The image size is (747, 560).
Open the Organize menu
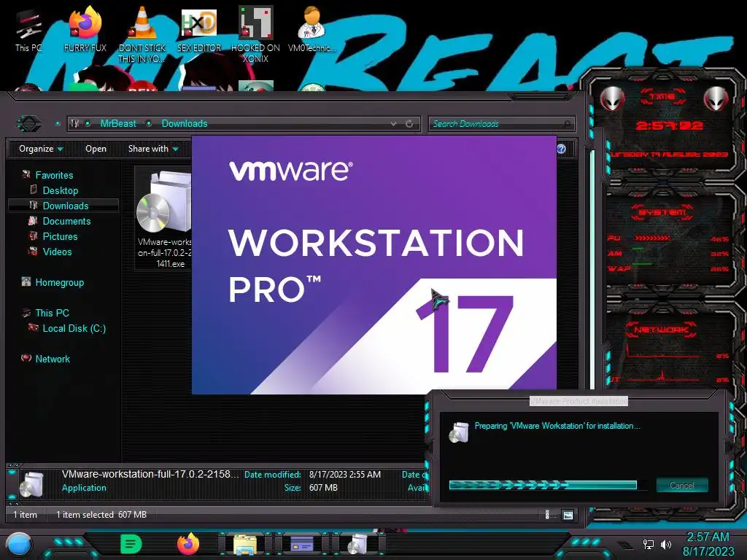41,149
